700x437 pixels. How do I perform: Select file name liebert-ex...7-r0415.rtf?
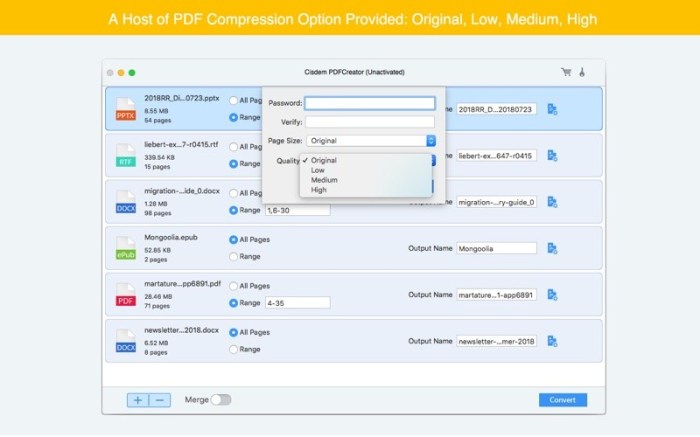(181, 145)
